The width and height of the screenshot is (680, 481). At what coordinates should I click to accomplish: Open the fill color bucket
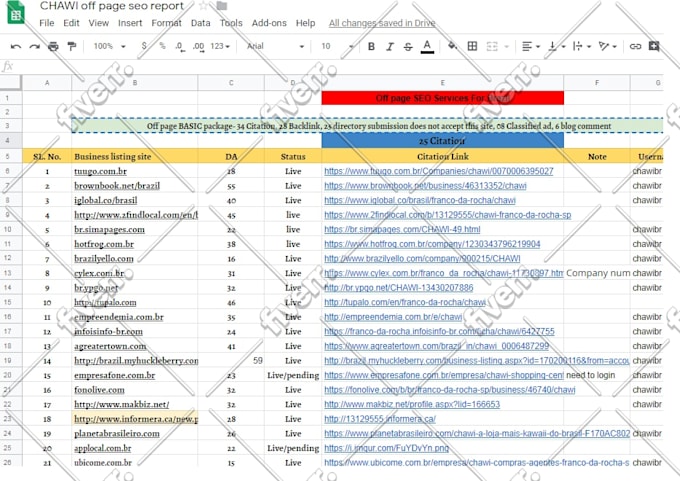tap(452, 46)
